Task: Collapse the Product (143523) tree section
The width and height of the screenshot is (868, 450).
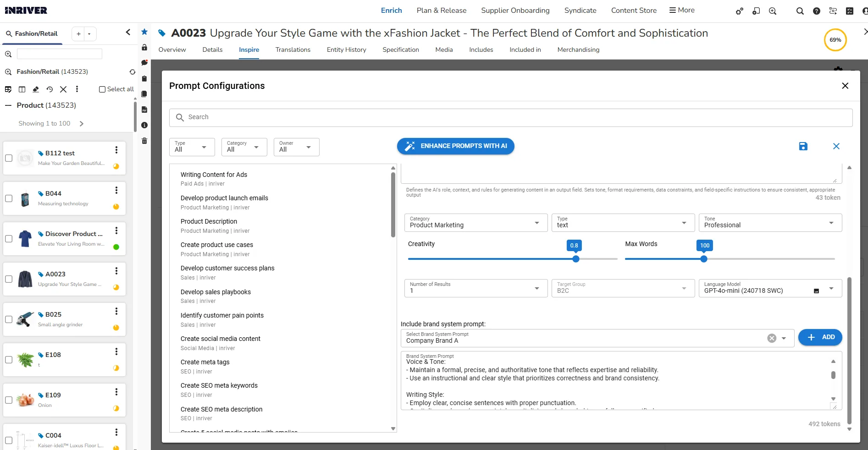Action: 8,105
